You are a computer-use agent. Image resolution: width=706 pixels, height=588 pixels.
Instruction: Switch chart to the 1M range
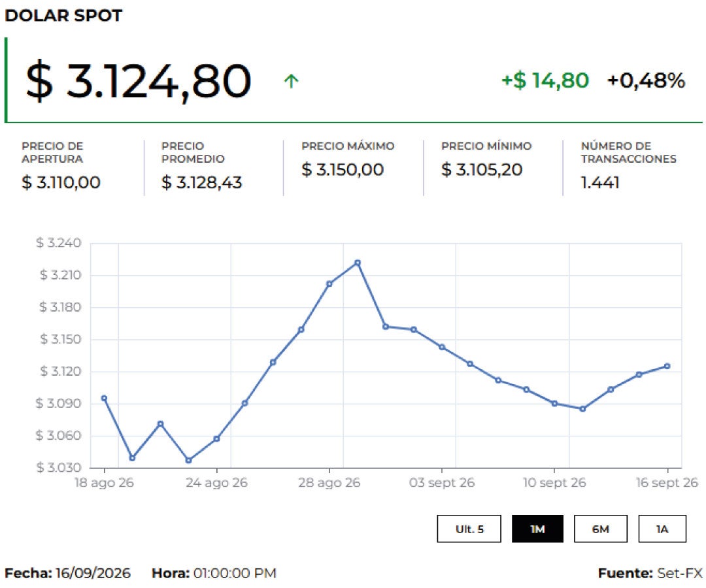tap(537, 529)
